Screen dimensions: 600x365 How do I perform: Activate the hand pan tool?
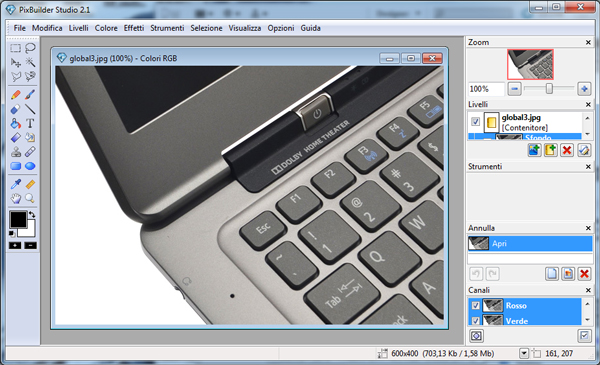pyautogui.click(x=15, y=198)
